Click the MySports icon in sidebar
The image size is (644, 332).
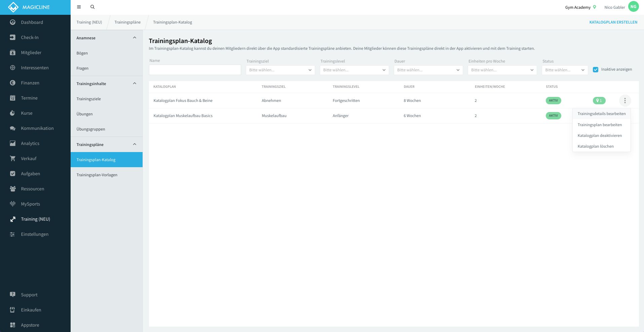coord(12,204)
